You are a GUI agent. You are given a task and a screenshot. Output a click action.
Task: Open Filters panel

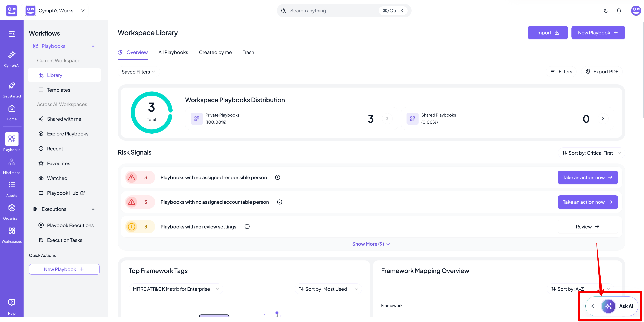tap(561, 71)
